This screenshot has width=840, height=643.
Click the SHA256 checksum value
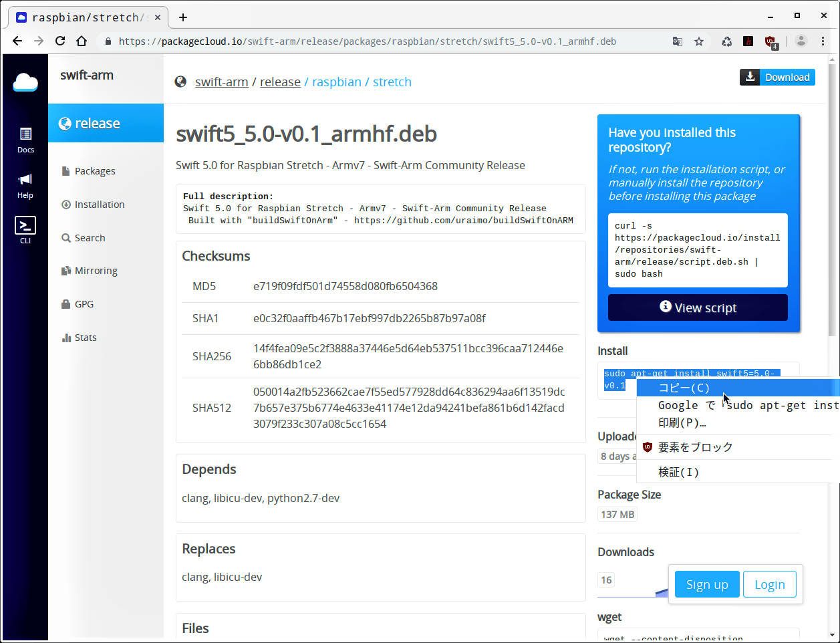click(408, 356)
